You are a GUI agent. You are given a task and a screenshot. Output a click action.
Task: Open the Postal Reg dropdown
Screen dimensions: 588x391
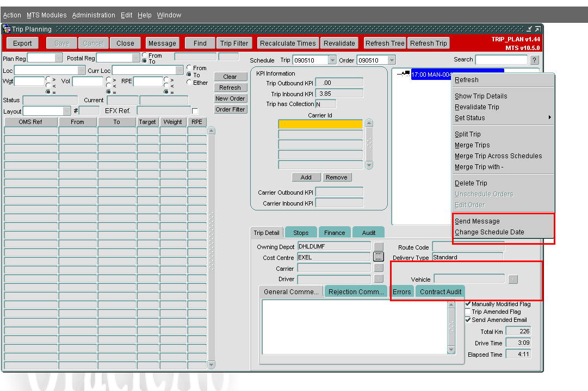coord(136,58)
